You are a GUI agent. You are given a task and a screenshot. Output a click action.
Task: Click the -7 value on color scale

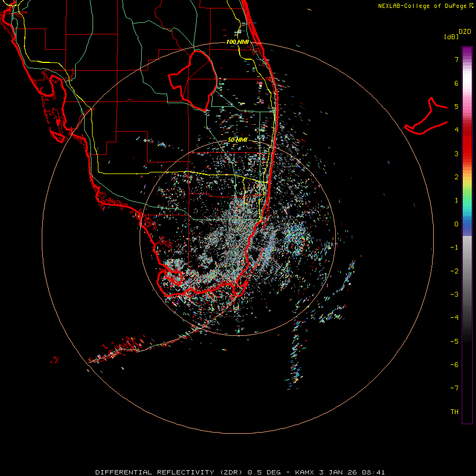click(x=454, y=388)
